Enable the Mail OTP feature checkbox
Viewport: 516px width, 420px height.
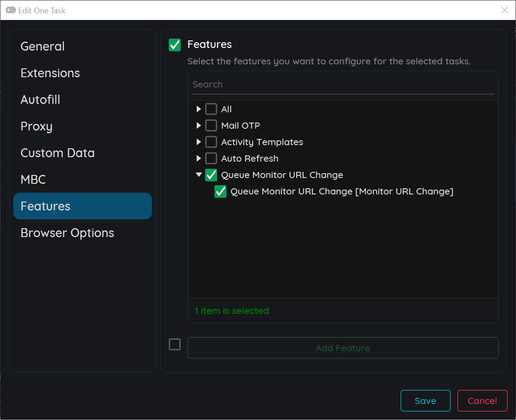coord(211,125)
